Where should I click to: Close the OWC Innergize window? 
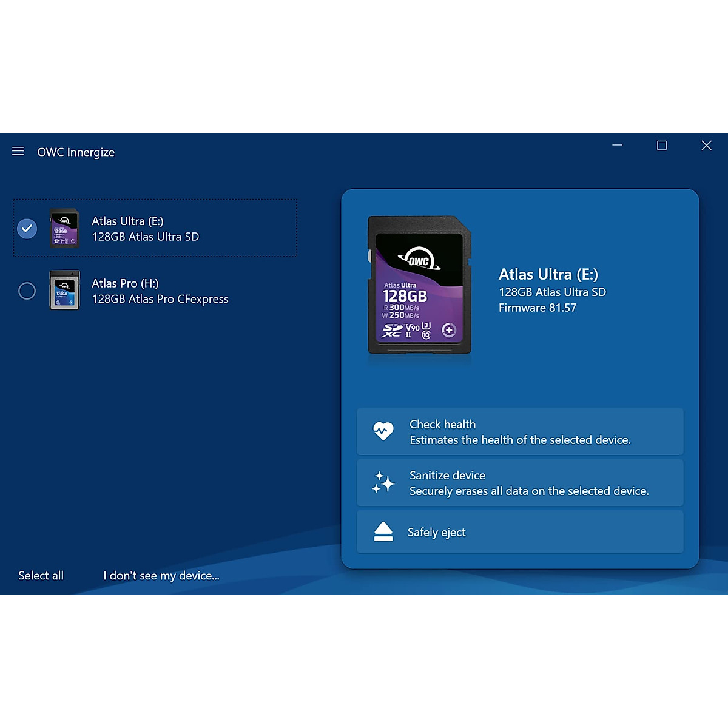[x=706, y=146]
